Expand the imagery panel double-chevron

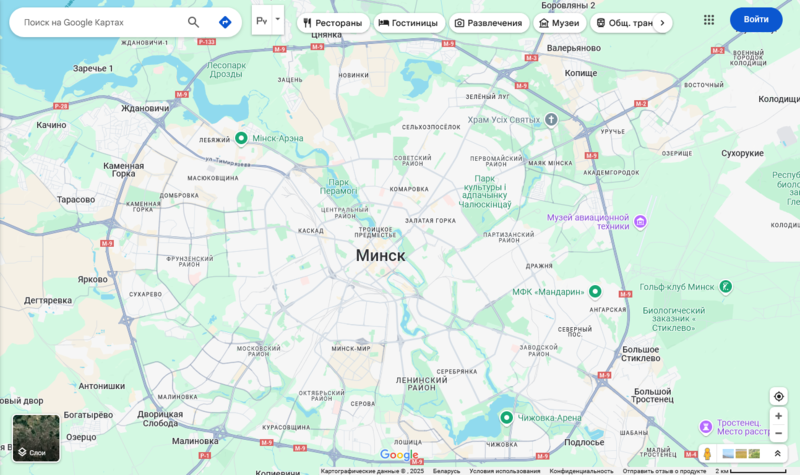pos(777,454)
